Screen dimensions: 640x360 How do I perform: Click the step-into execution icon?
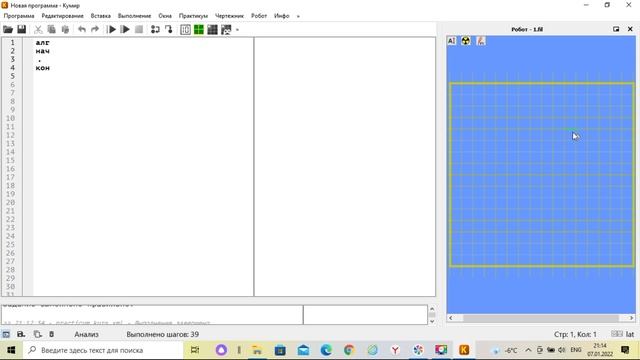pos(169,29)
